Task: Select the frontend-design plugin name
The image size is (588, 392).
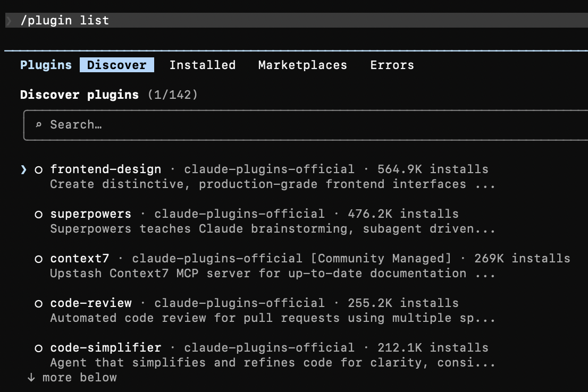Action: (x=106, y=169)
